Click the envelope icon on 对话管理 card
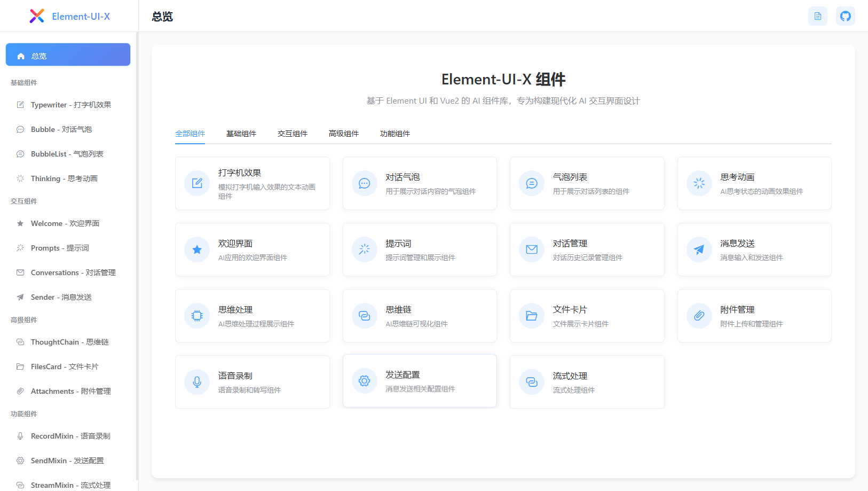The height and width of the screenshot is (491, 868). pyautogui.click(x=532, y=250)
